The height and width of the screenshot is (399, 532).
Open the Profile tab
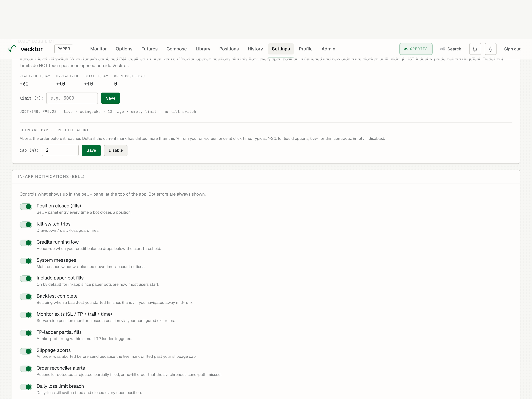click(x=306, y=49)
